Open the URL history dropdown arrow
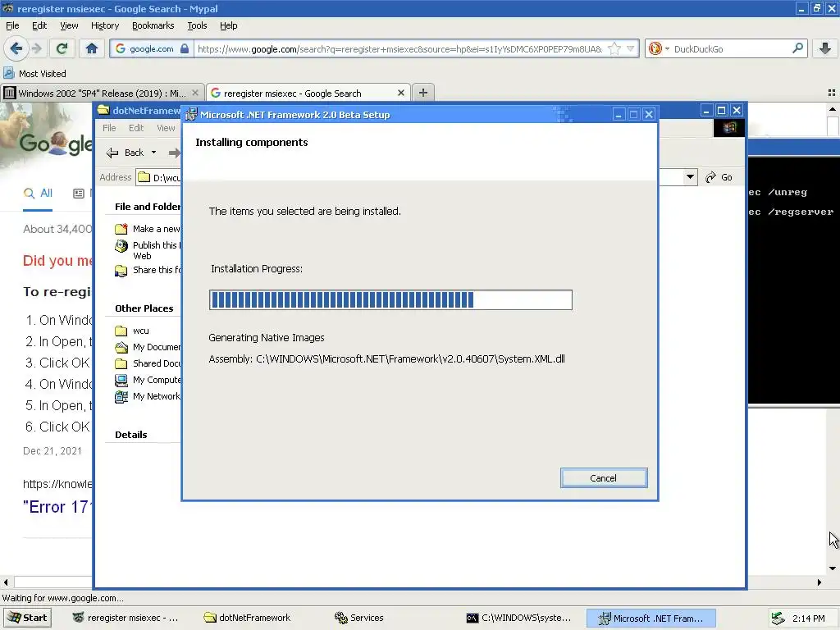Image resolution: width=840 pixels, height=630 pixels. tap(631, 48)
